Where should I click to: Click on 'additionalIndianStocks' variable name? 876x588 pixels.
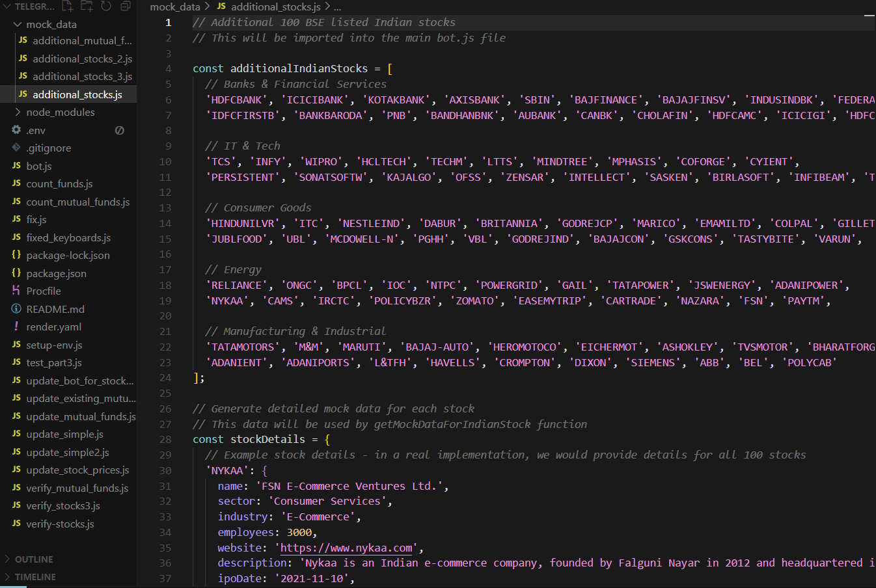coord(299,68)
